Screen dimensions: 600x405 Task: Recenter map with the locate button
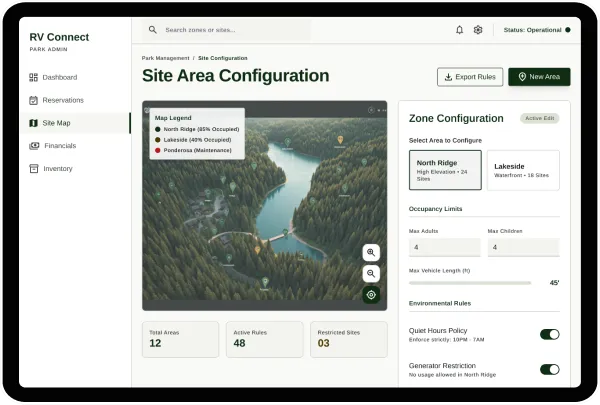(x=371, y=295)
